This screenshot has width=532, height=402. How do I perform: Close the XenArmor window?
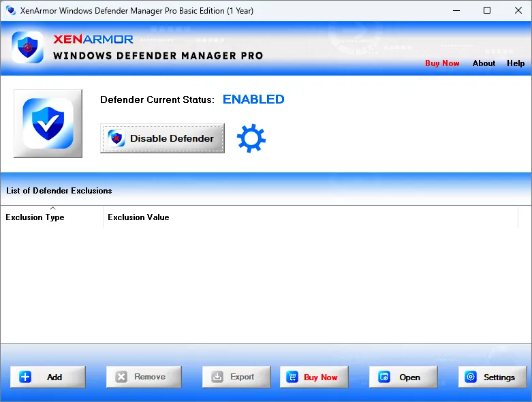pos(518,10)
